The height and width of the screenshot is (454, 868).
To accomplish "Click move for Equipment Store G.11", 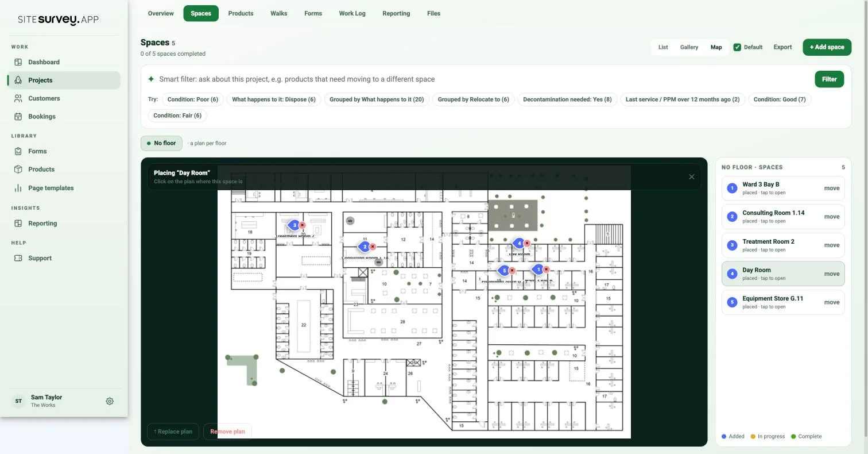I will [831, 302].
